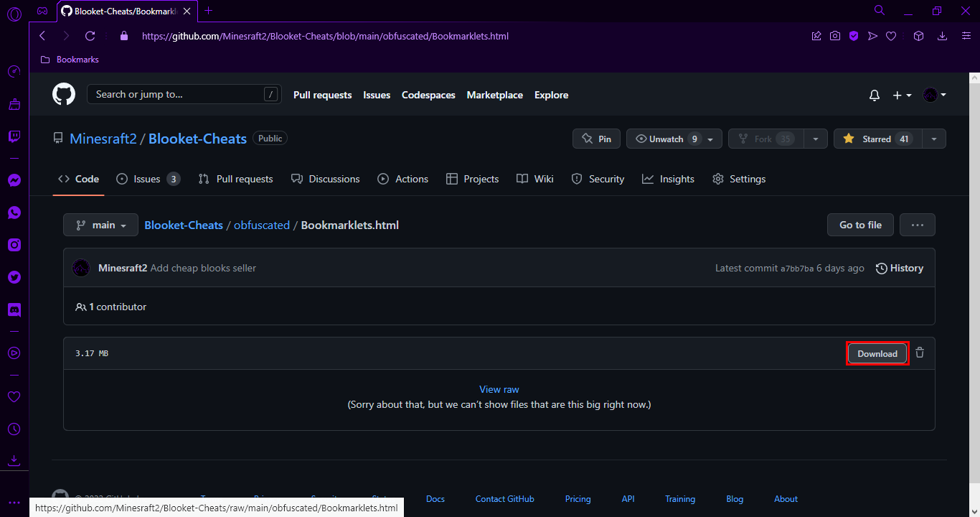Add page to bookmarks heart icon
The width and height of the screenshot is (980, 517).
coord(891,36)
